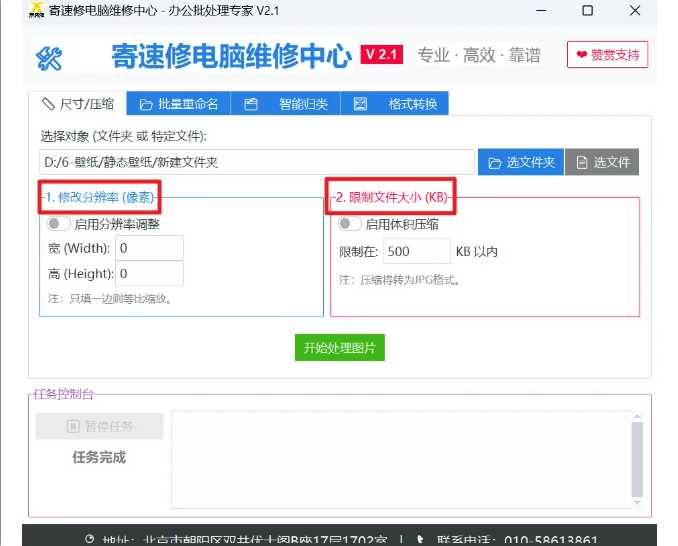This screenshot has height=546, width=678.
Task: Click the icon left of 智能归类
Action: tap(251, 104)
